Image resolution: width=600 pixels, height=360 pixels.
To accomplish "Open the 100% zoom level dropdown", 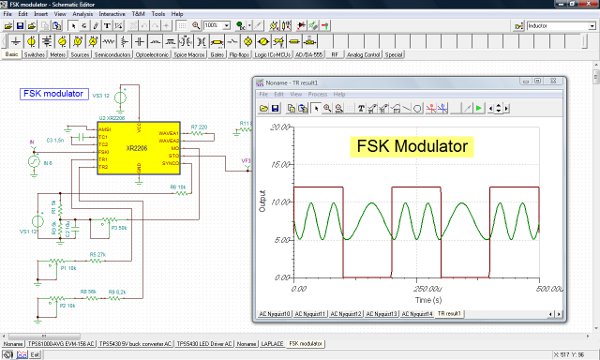I will pos(227,26).
